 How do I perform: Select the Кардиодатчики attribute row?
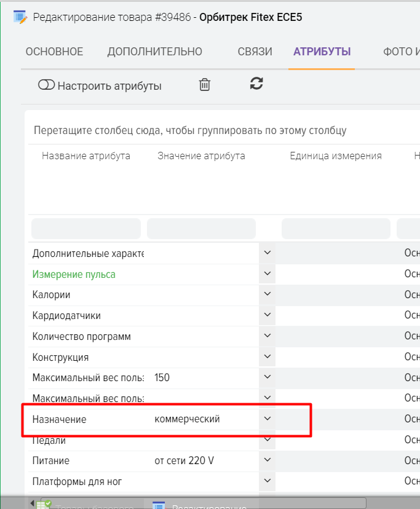coord(66,315)
